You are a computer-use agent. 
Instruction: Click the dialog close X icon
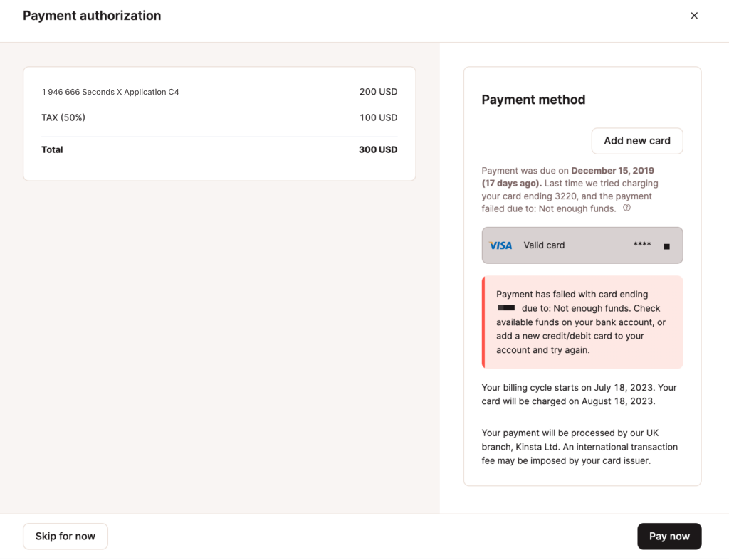694,15
